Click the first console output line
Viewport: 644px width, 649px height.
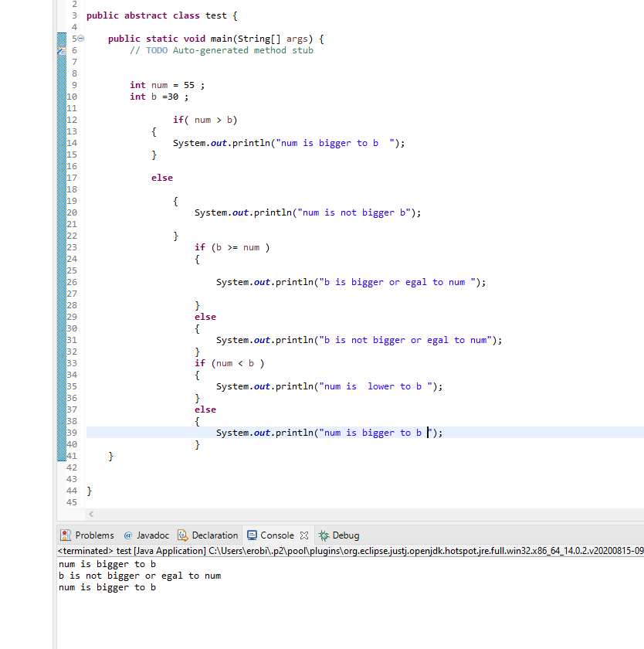coord(107,564)
